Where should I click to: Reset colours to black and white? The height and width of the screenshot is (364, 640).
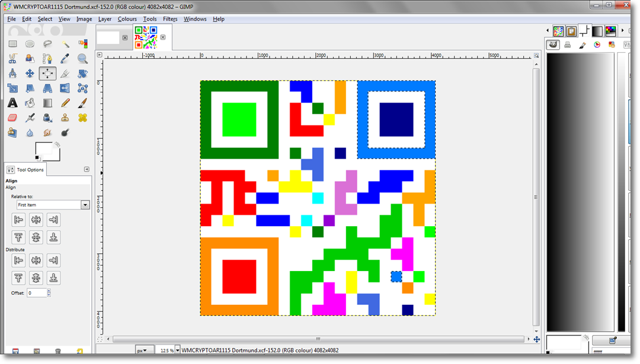tap(37, 158)
